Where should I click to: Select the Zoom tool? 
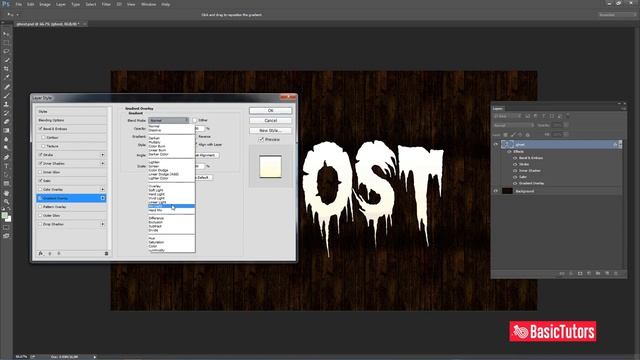point(6,202)
